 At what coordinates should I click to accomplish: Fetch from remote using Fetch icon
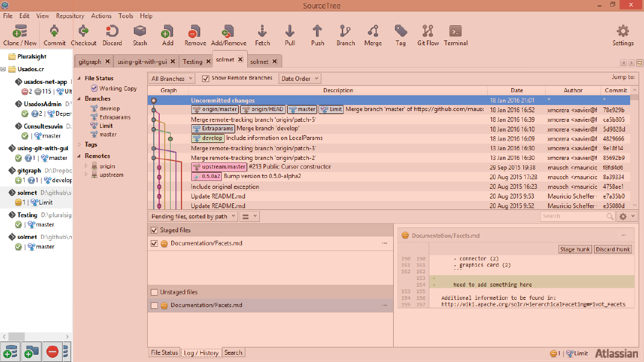tap(262, 35)
